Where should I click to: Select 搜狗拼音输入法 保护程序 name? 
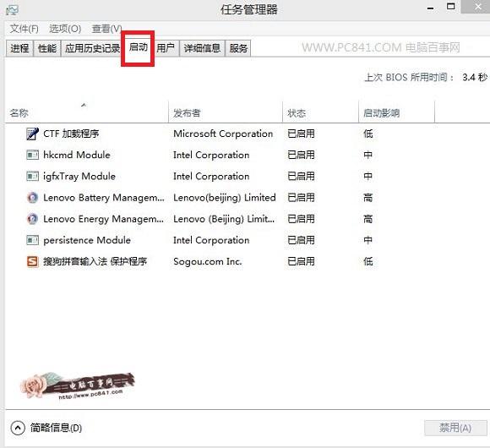95,261
